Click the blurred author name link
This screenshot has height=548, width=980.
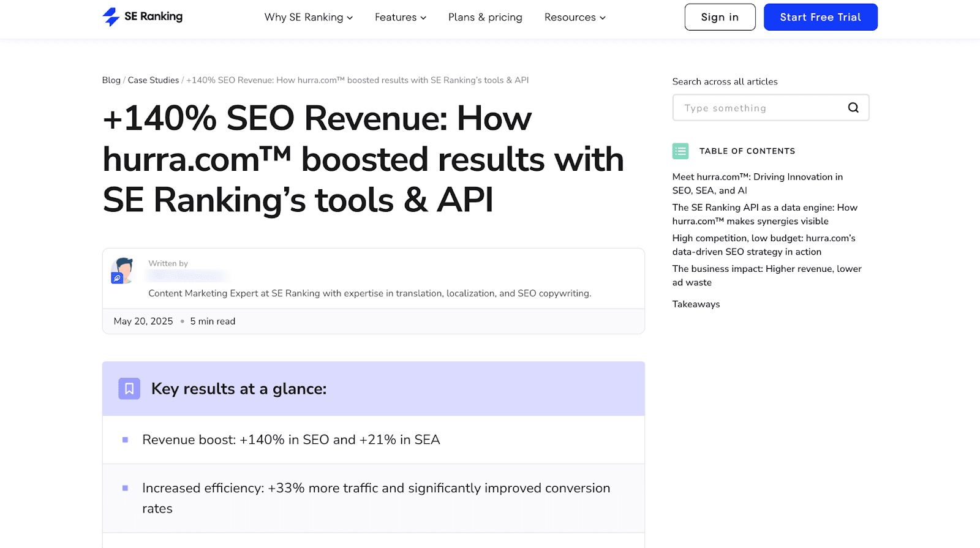(189, 276)
